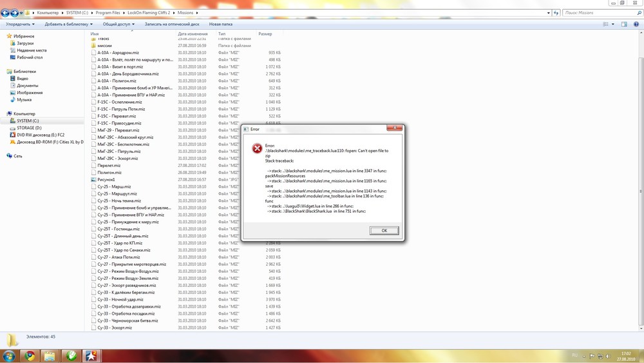
Task: Switch to Windows Explorer taskbar button
Action: click(x=50, y=356)
